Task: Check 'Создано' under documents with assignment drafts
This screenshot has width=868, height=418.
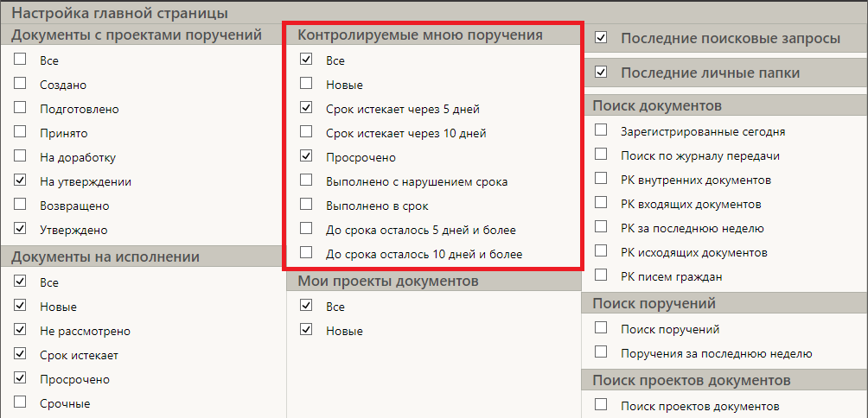Action: point(20,85)
